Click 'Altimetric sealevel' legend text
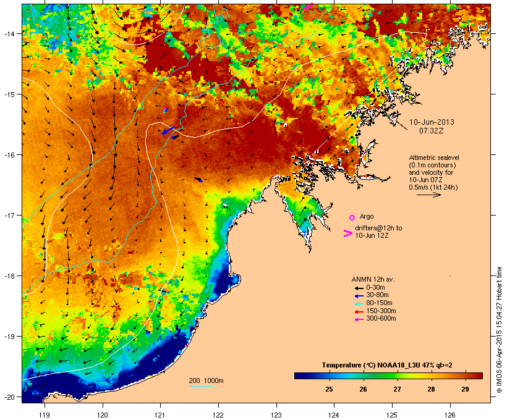Image resolution: width=507 pixels, height=420 pixels. [x=434, y=157]
